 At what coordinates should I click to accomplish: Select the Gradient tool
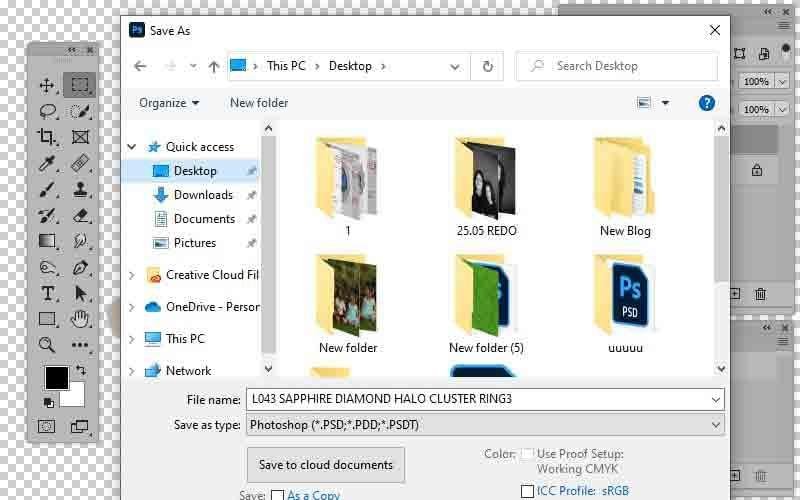coord(47,241)
